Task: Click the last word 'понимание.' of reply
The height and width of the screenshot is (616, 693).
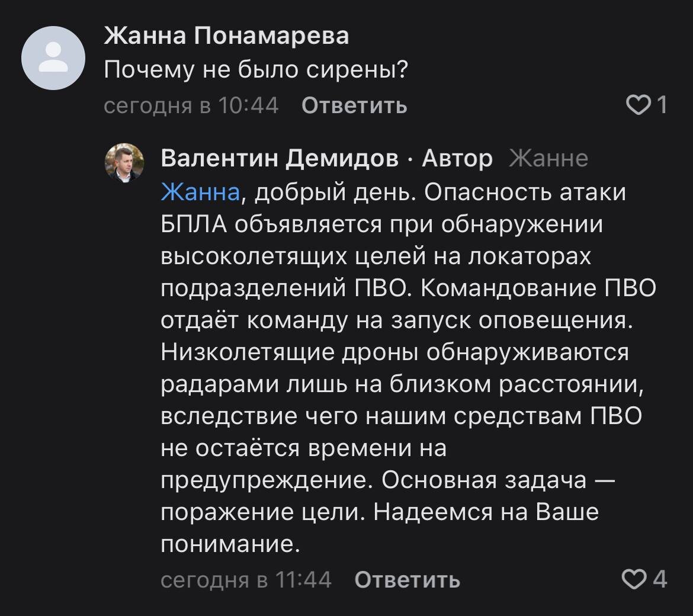Action: 230,544
